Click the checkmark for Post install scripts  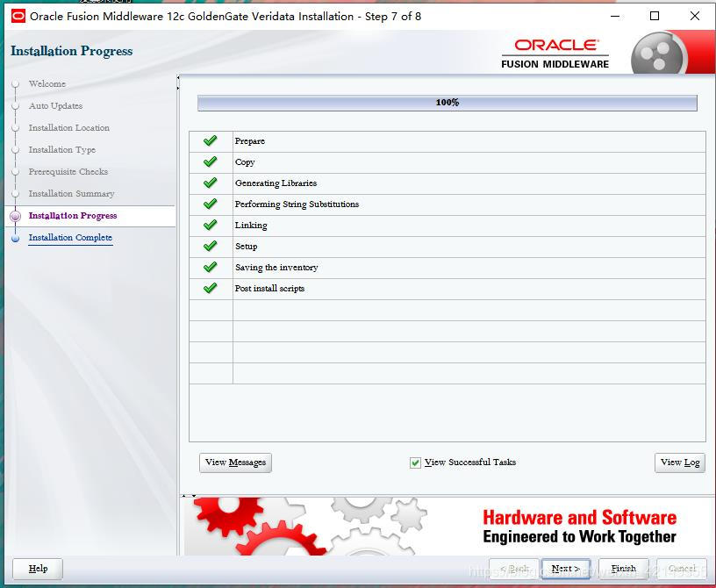[210, 288]
